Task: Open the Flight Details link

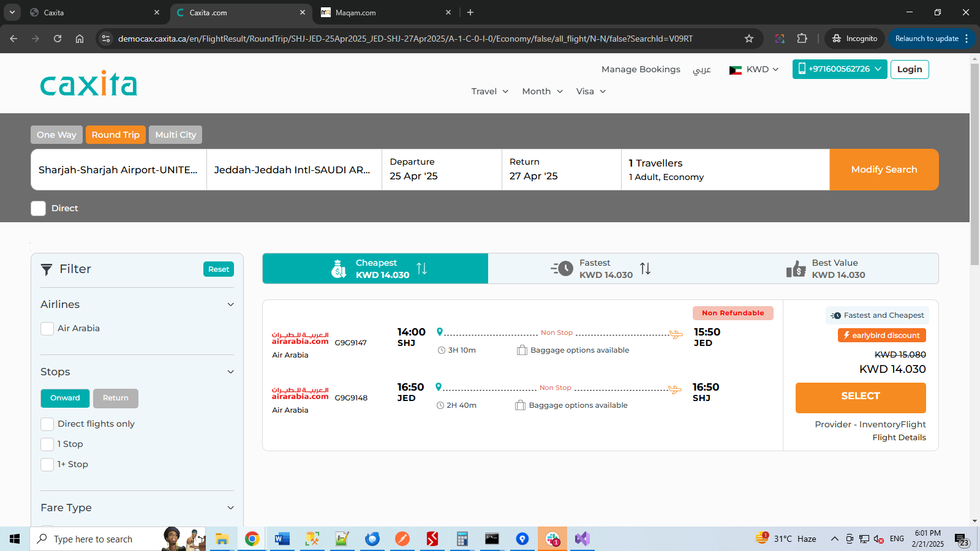Action: (x=899, y=437)
